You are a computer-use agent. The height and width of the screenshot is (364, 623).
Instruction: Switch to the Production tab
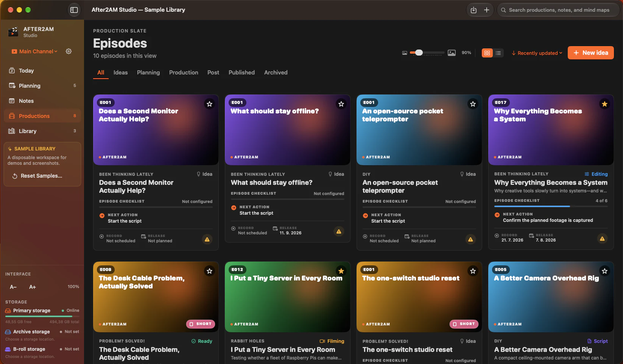[x=184, y=73]
